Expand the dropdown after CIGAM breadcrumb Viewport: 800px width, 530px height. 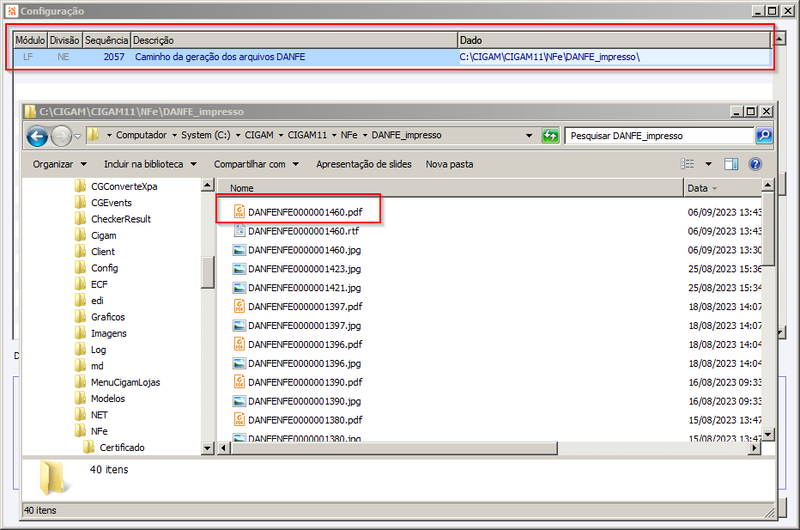pos(281,136)
